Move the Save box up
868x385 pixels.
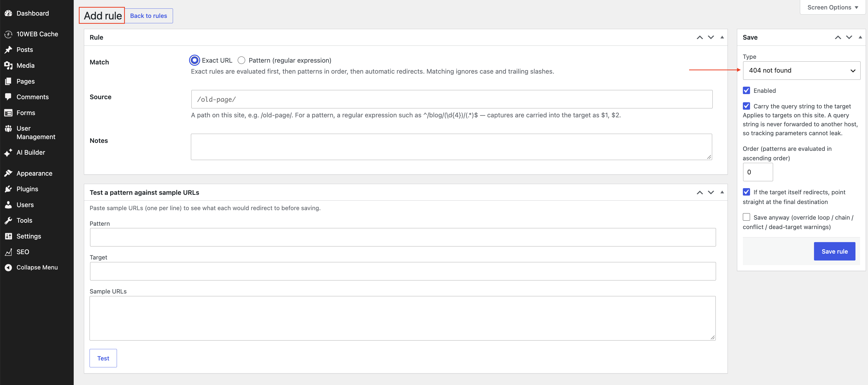point(838,37)
